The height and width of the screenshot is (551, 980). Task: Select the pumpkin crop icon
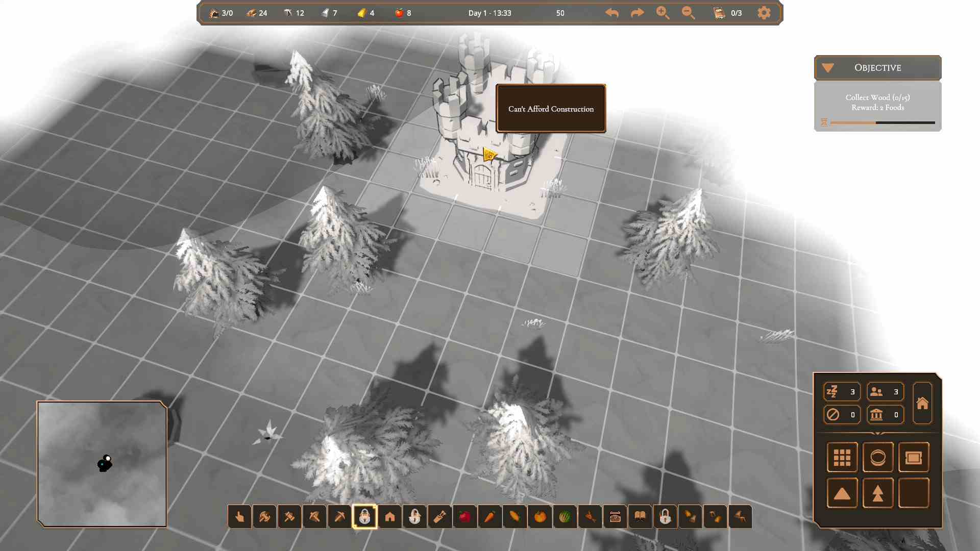coord(540,517)
